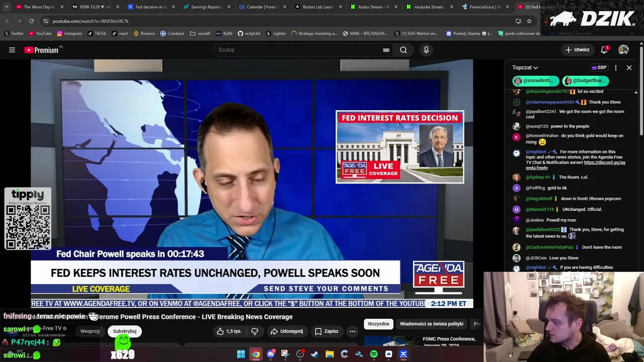This screenshot has width=644, height=362.
Task: Click the Wesprzyj button
Action: 90,331
